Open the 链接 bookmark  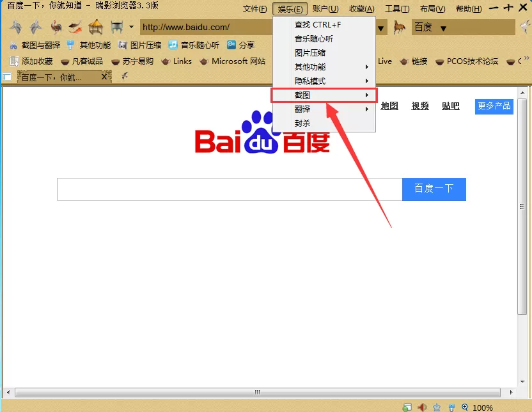(414, 61)
